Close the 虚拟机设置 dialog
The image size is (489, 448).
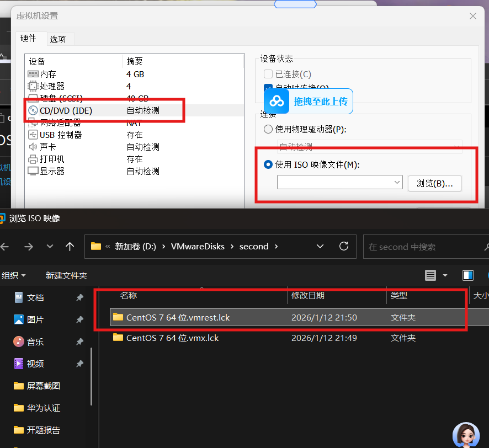(x=473, y=16)
